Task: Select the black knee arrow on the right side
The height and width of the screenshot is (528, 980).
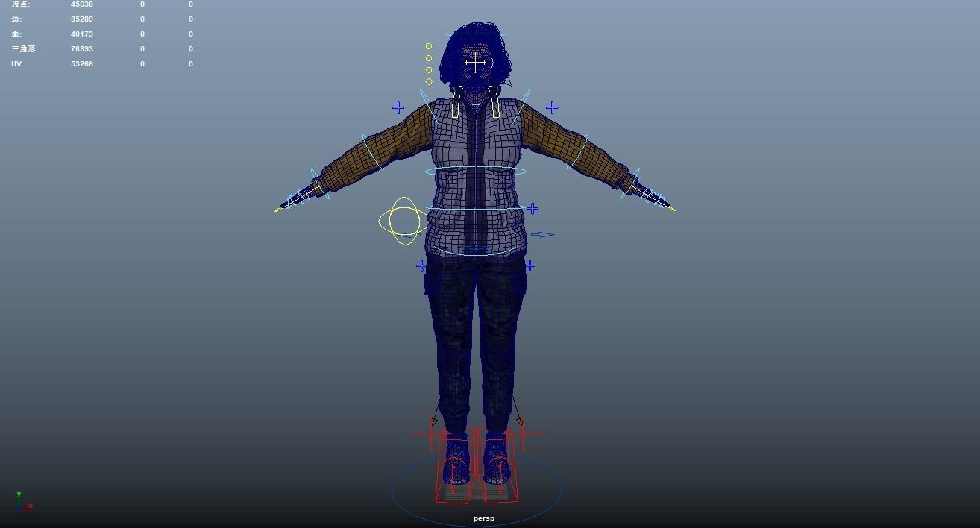Action: pos(516,411)
